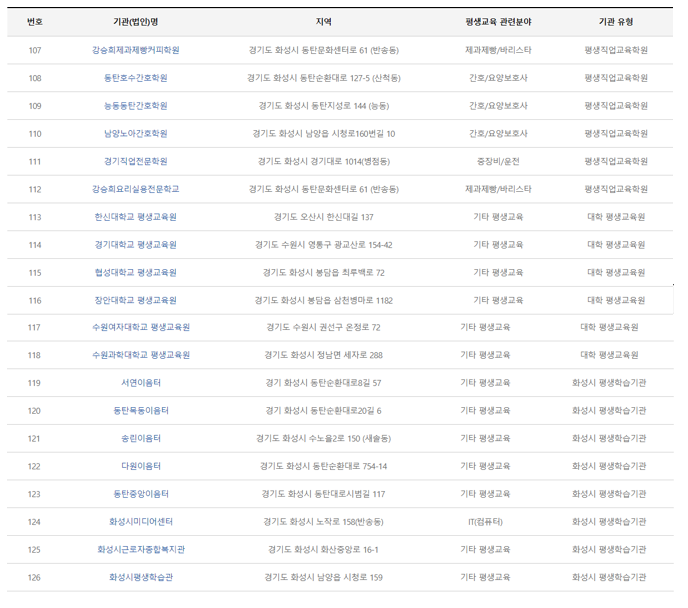
Task: Open the 서연이음터 link
Action: [x=141, y=383]
